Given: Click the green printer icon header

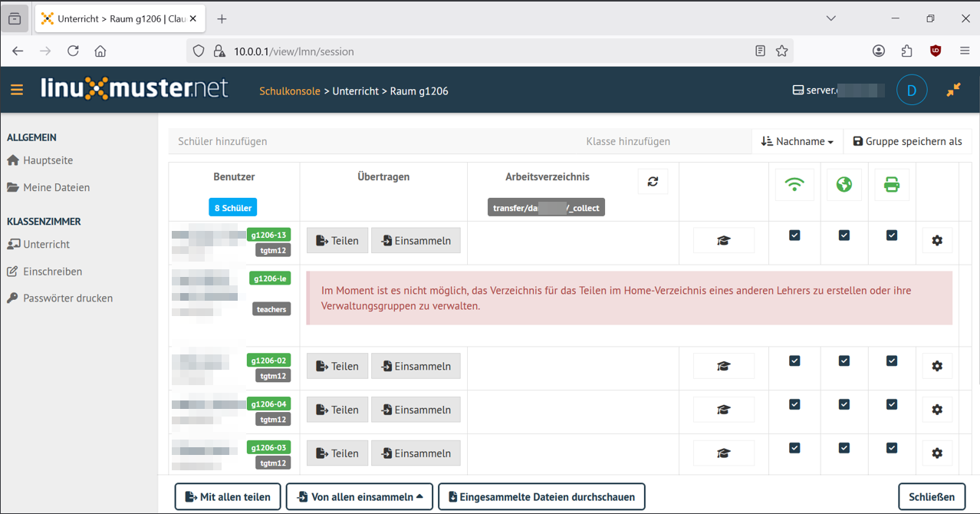Looking at the screenshot, I should point(891,185).
